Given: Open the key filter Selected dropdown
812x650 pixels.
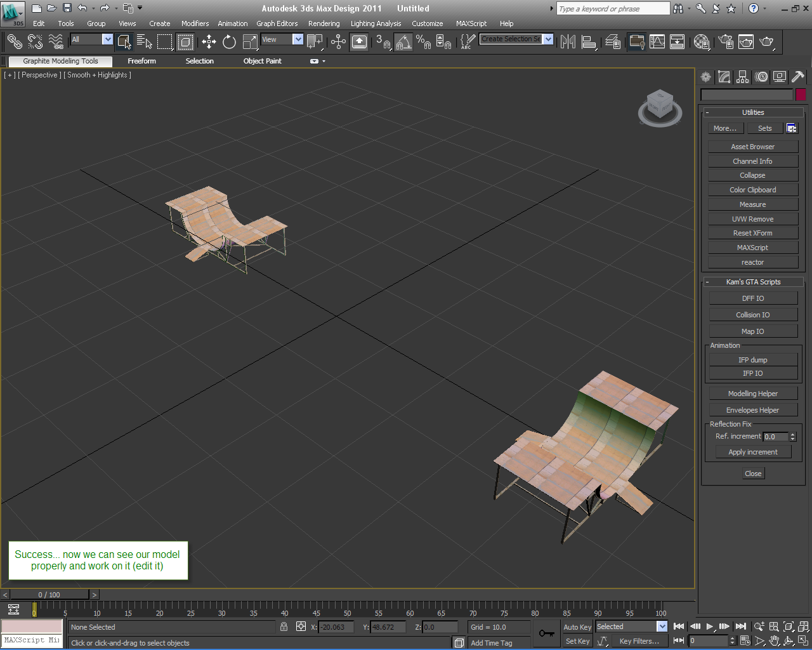Looking at the screenshot, I should (662, 627).
